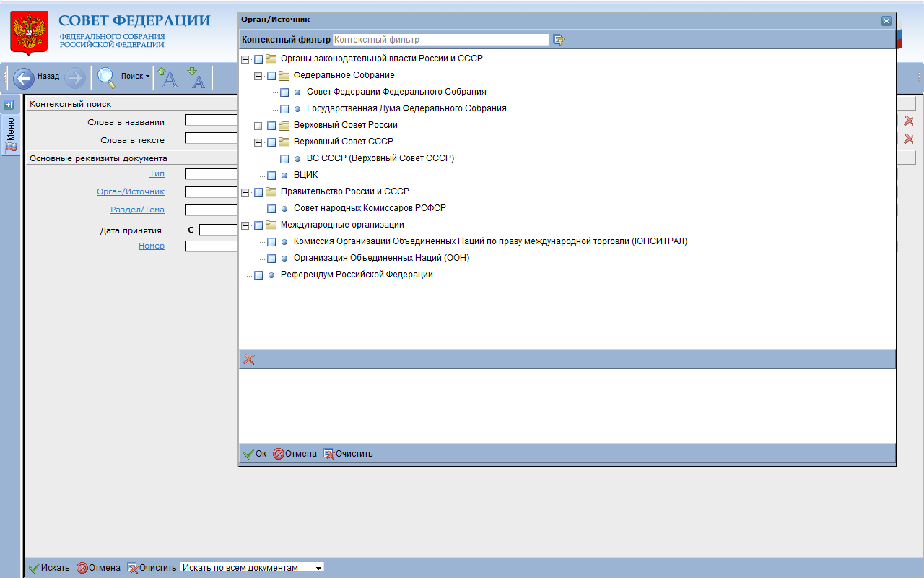Check the Верховный Совет России checkbox
924x578 pixels.
271,126
